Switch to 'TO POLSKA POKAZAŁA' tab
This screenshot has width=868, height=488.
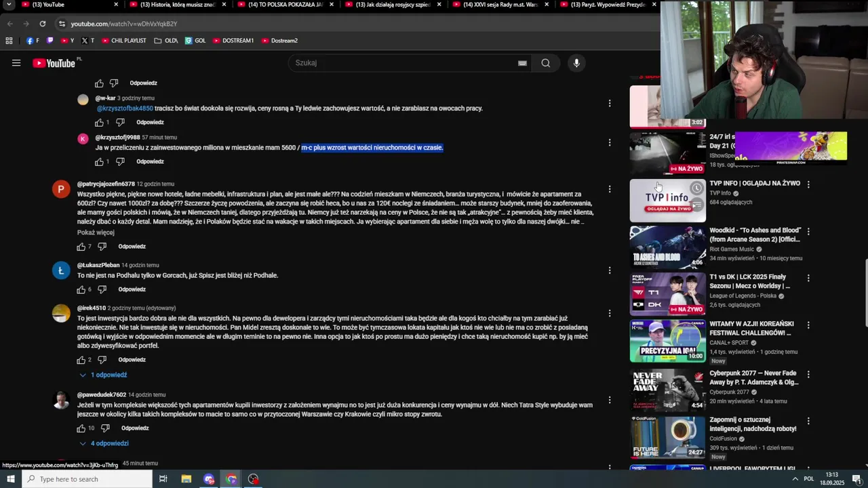coord(285,5)
